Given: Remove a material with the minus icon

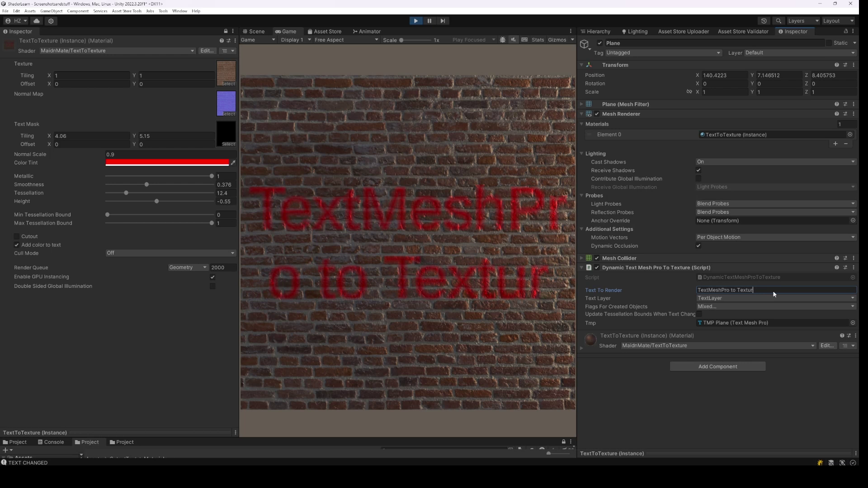Looking at the screenshot, I should click(846, 144).
